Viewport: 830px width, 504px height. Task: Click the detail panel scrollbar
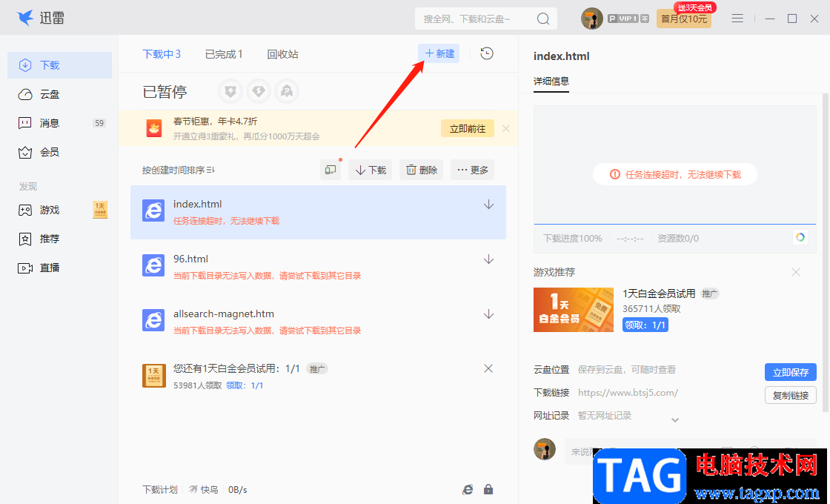click(x=826, y=252)
